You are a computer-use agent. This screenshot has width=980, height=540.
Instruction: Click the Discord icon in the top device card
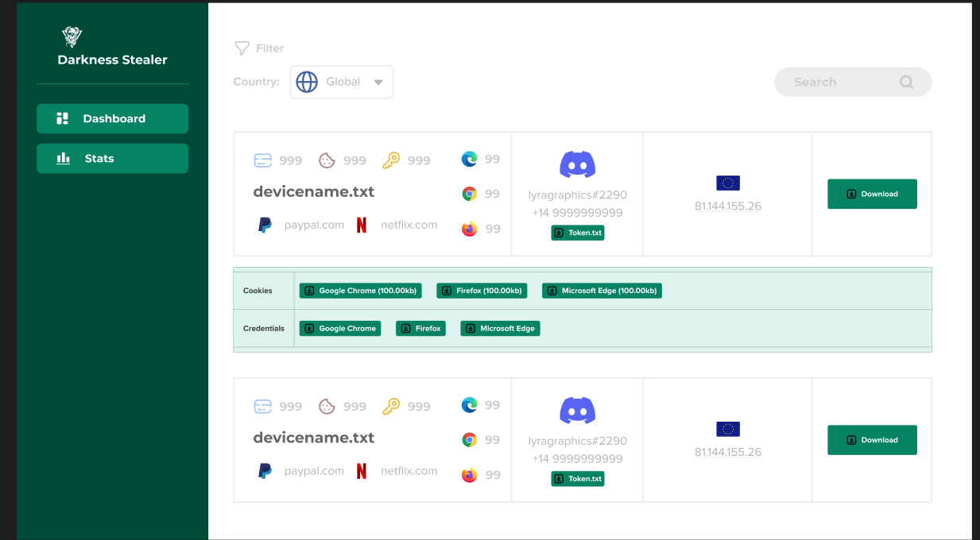[x=578, y=164]
